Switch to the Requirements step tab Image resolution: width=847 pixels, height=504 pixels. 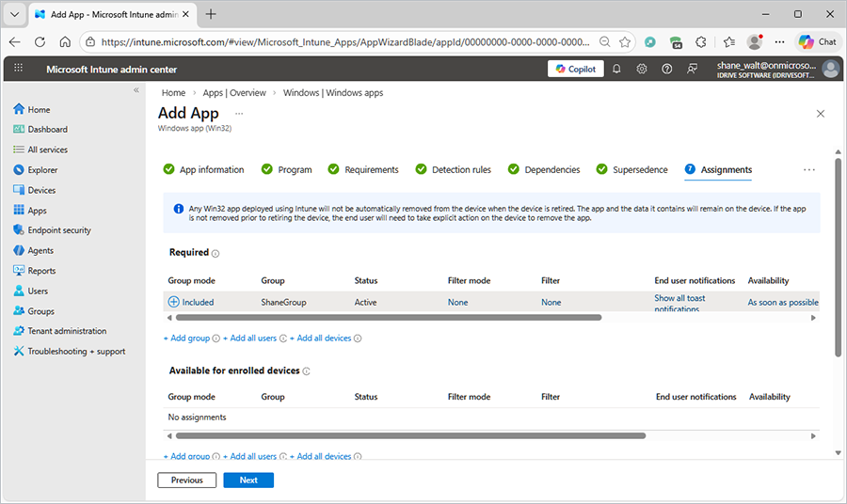pos(371,170)
